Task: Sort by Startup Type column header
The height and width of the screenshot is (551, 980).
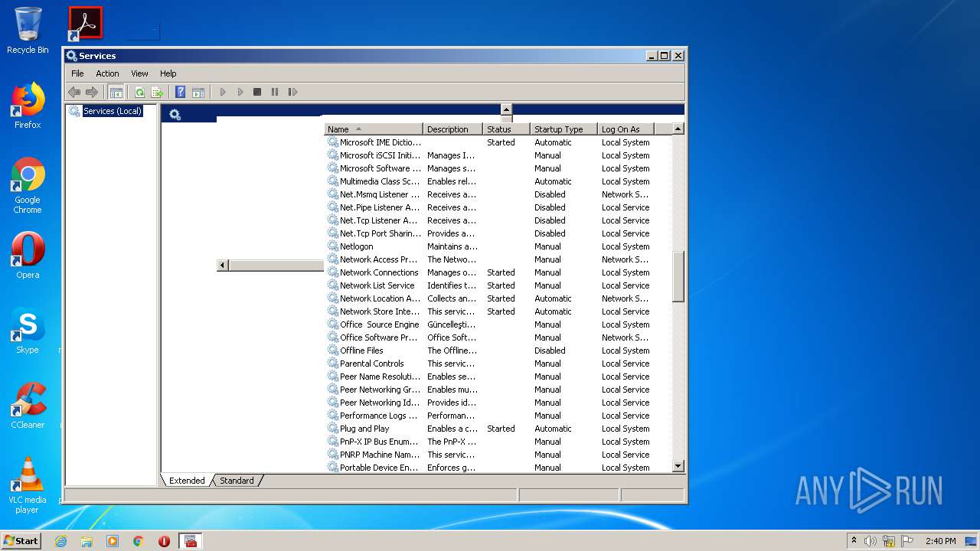Action: (563, 129)
